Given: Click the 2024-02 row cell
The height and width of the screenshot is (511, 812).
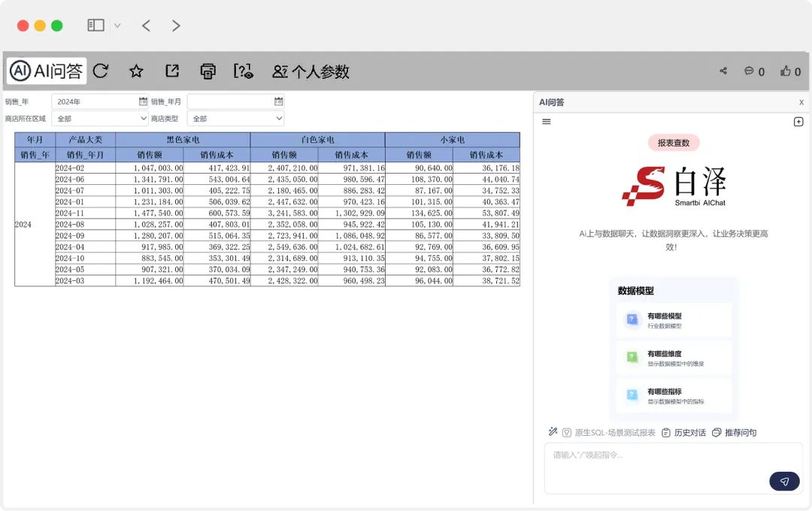Looking at the screenshot, I should (85, 168).
